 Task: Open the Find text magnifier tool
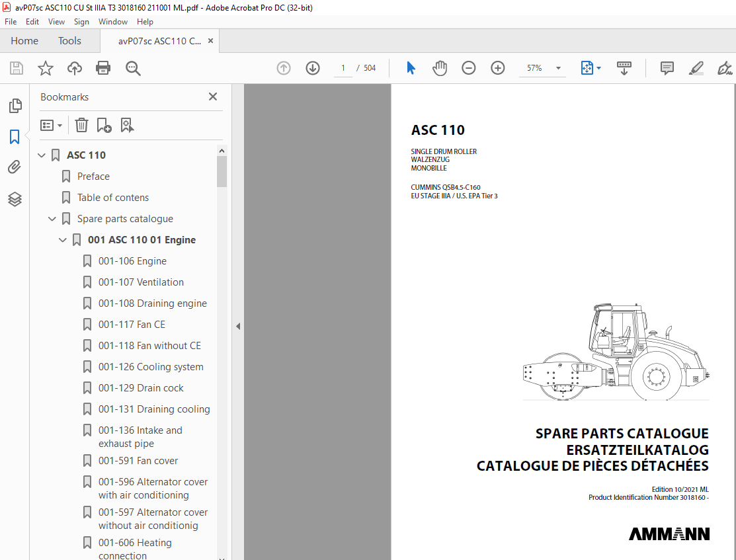pyautogui.click(x=133, y=68)
